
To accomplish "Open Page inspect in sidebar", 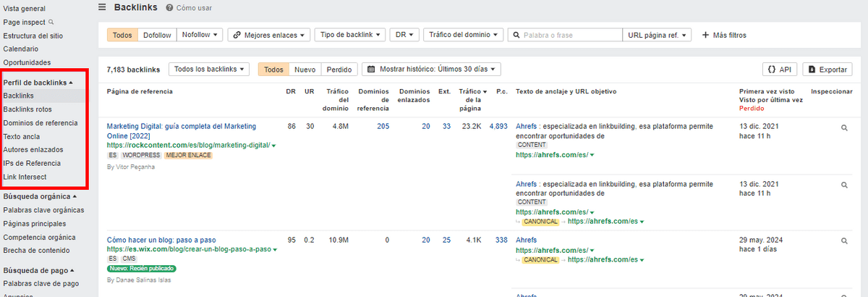I will pos(27,22).
